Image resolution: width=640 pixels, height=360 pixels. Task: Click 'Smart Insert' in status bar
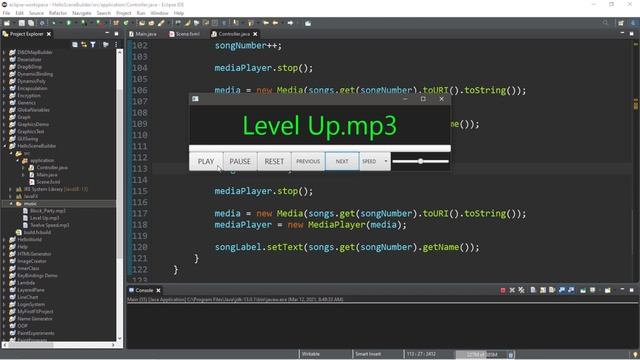[368, 354]
